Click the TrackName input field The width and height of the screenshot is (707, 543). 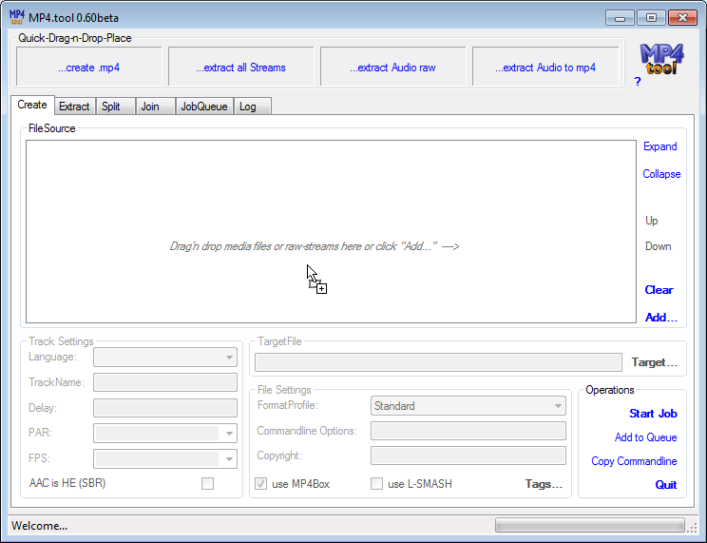click(x=165, y=382)
